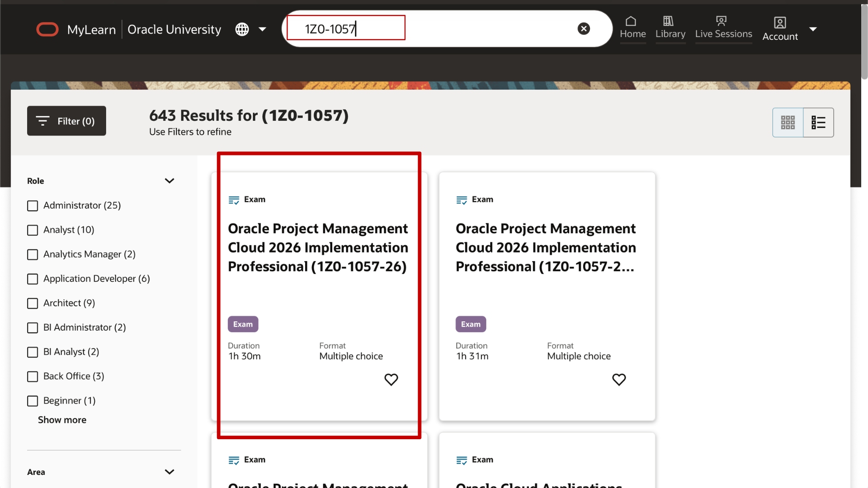Collapse the Role filter section

170,180
